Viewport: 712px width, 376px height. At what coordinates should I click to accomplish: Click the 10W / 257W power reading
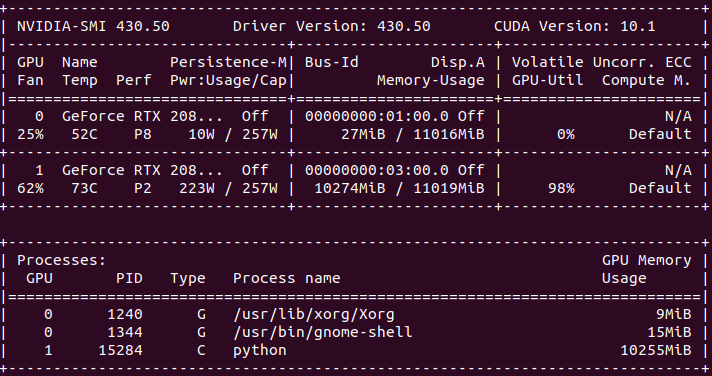click(x=233, y=134)
